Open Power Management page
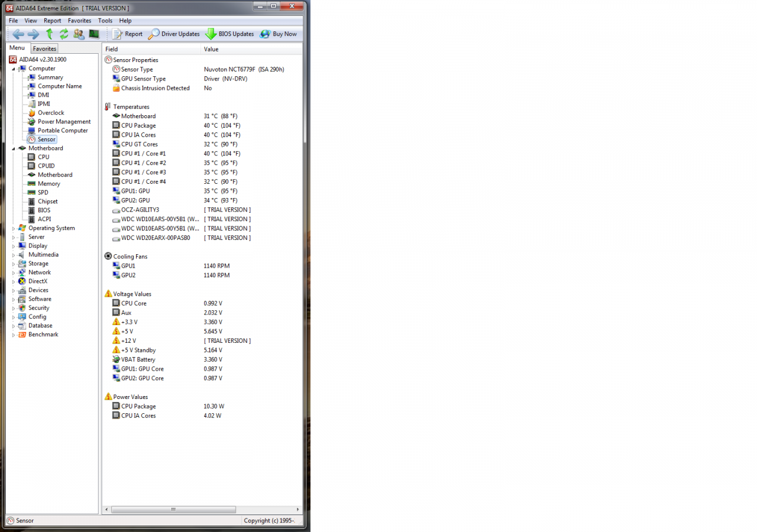Screen dimensions: 757x532 pos(64,122)
